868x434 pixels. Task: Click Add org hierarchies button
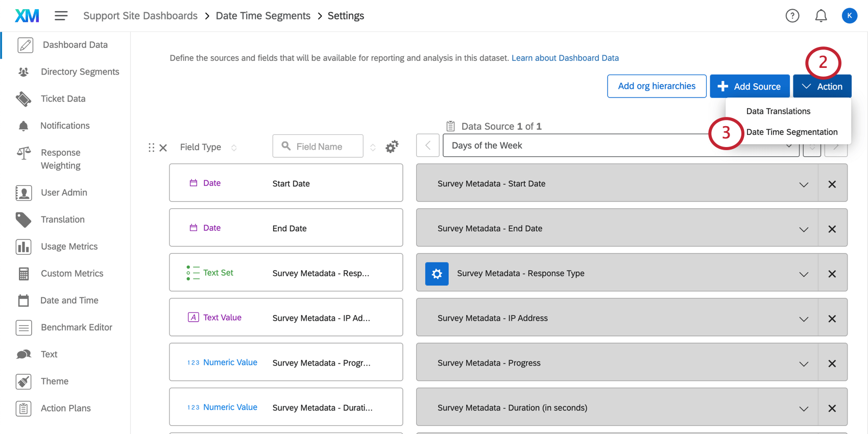tap(656, 86)
